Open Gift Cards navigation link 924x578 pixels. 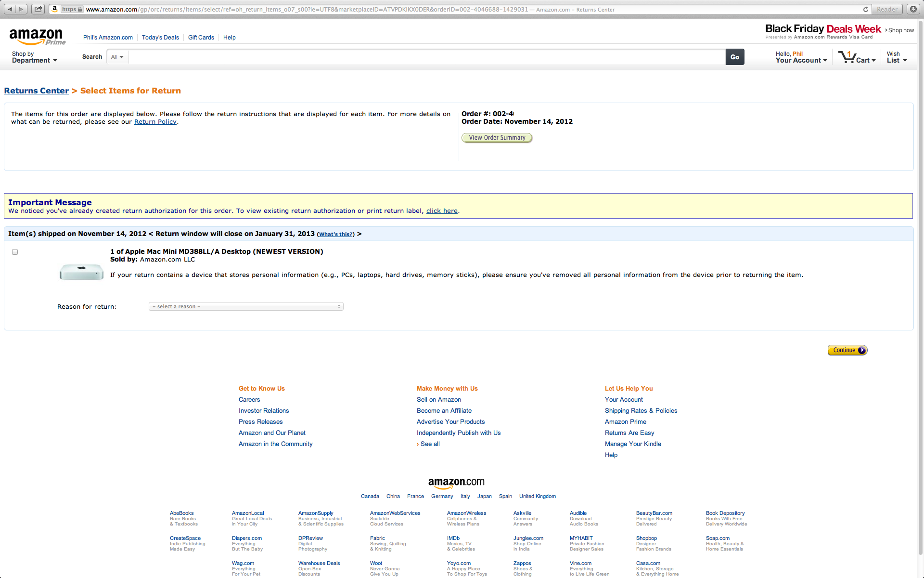pyautogui.click(x=201, y=38)
